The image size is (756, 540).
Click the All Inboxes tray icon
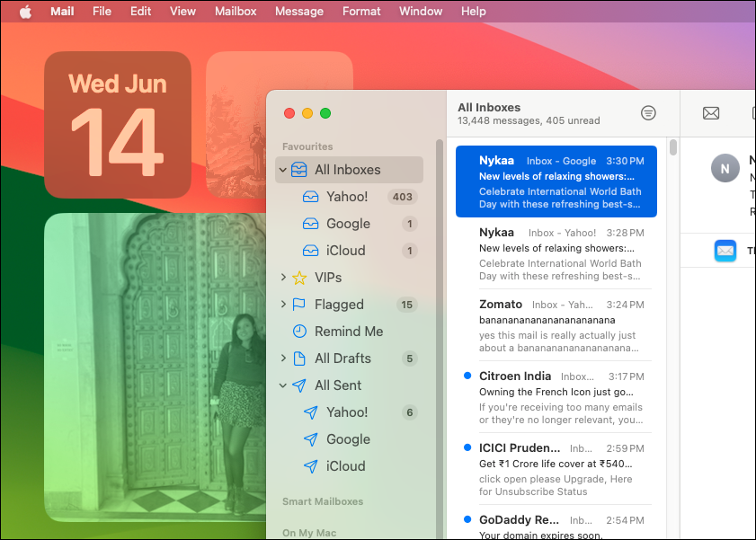tap(299, 170)
